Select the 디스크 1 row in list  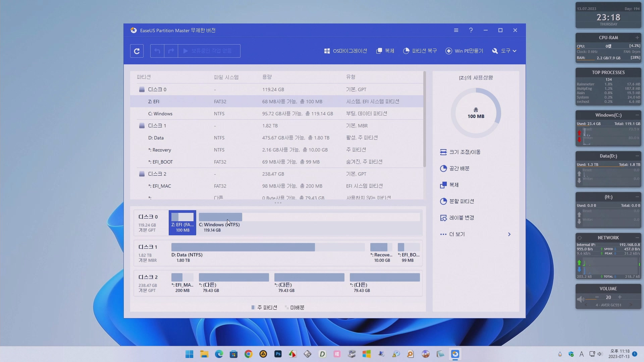[x=277, y=126]
